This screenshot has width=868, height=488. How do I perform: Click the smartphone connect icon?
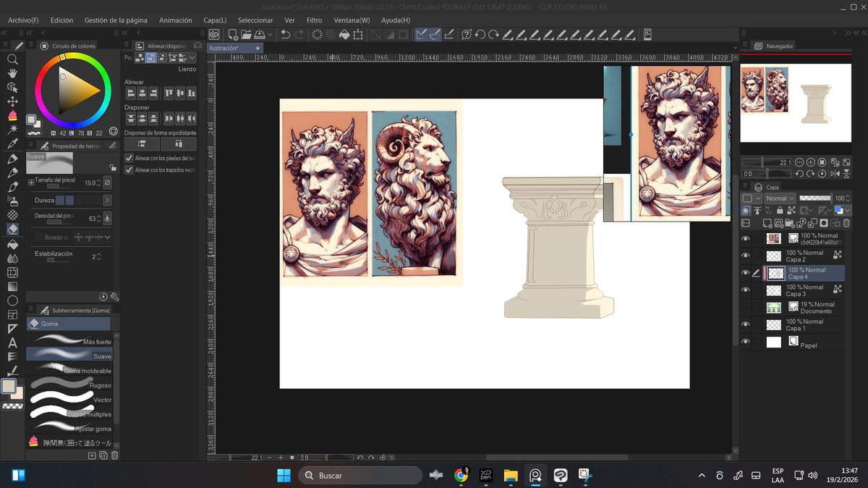(647, 34)
